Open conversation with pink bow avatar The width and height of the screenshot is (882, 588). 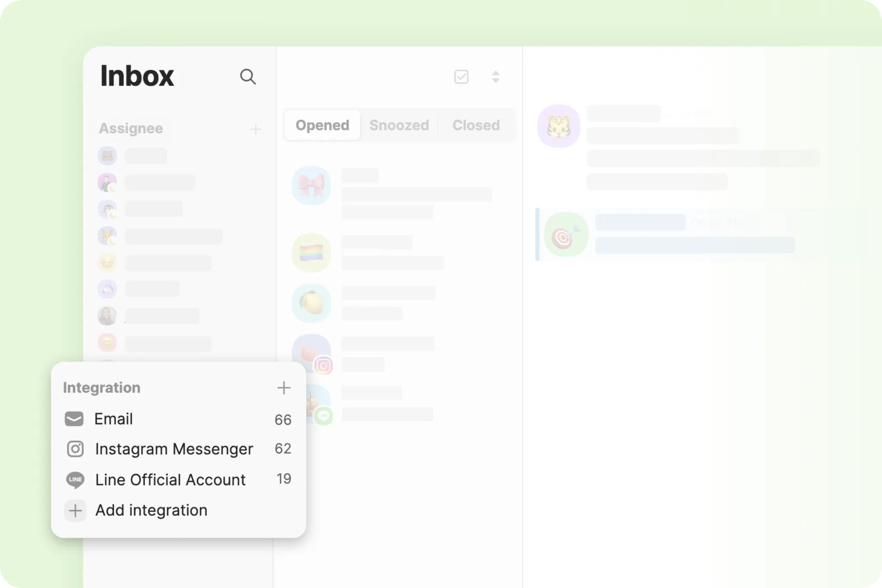[x=311, y=186]
